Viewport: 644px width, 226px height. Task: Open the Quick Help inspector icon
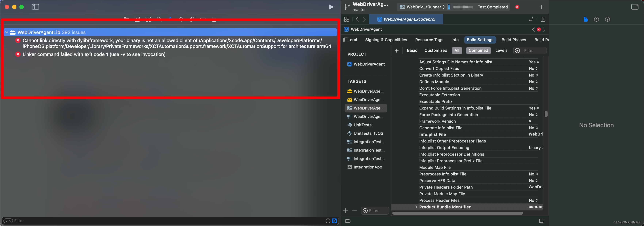(x=607, y=19)
